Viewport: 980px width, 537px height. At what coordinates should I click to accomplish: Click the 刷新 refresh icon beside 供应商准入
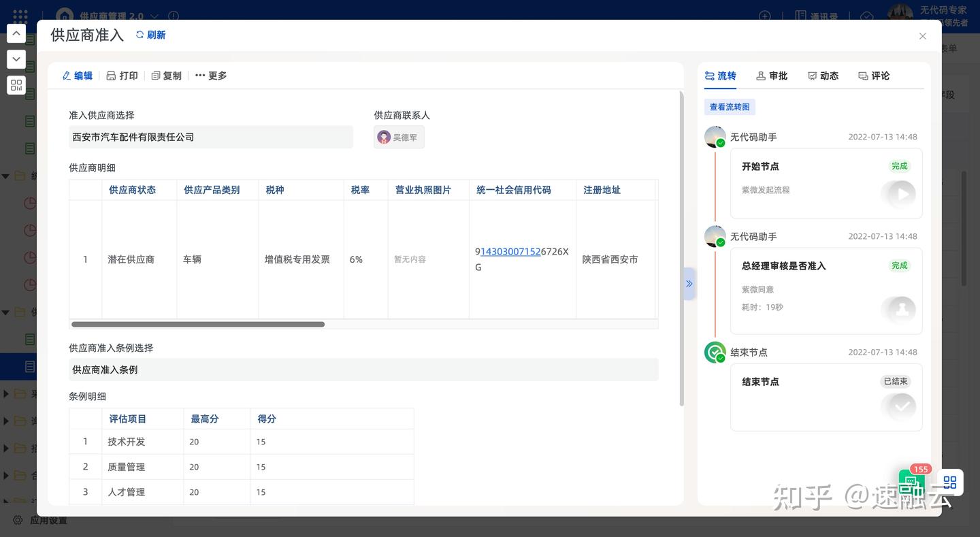coord(138,34)
